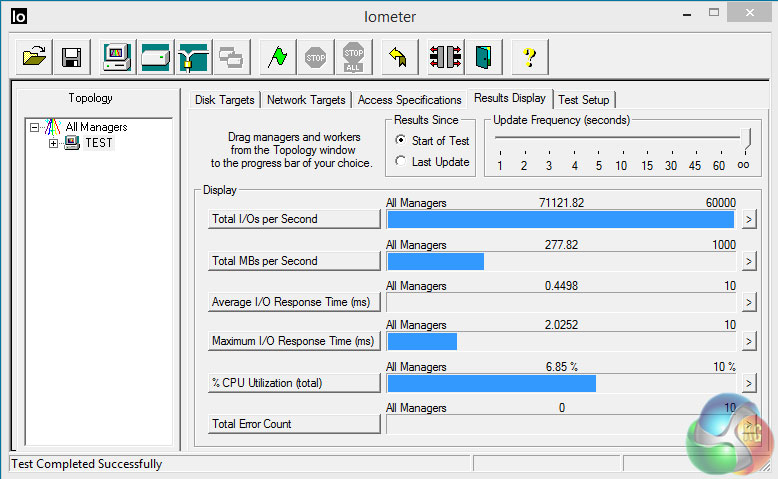Select the TEST manager in Topology
Screen dimensions: 778x479
[x=99, y=143]
